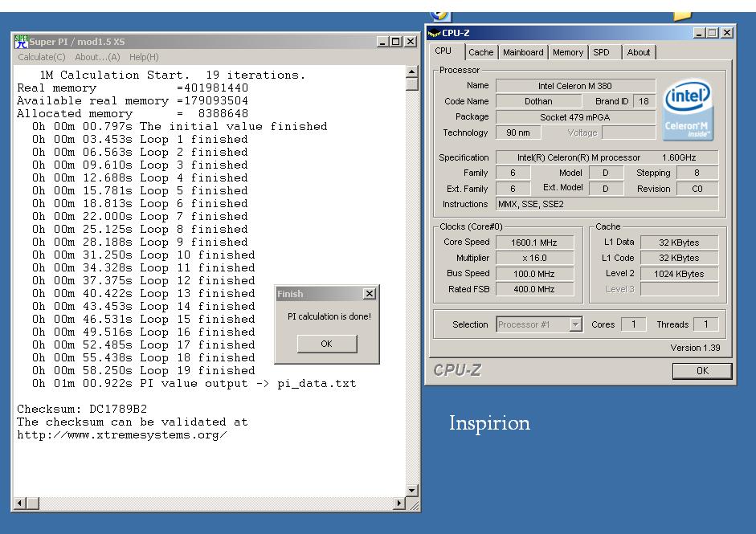Click the Specification field in CPU-Z
Image resolution: width=756 pixels, height=534 pixels.
[x=607, y=157]
